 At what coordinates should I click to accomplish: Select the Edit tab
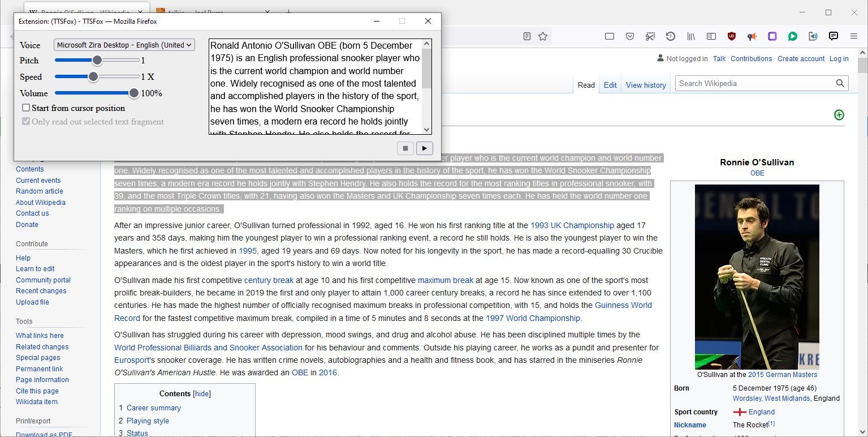pyautogui.click(x=610, y=85)
